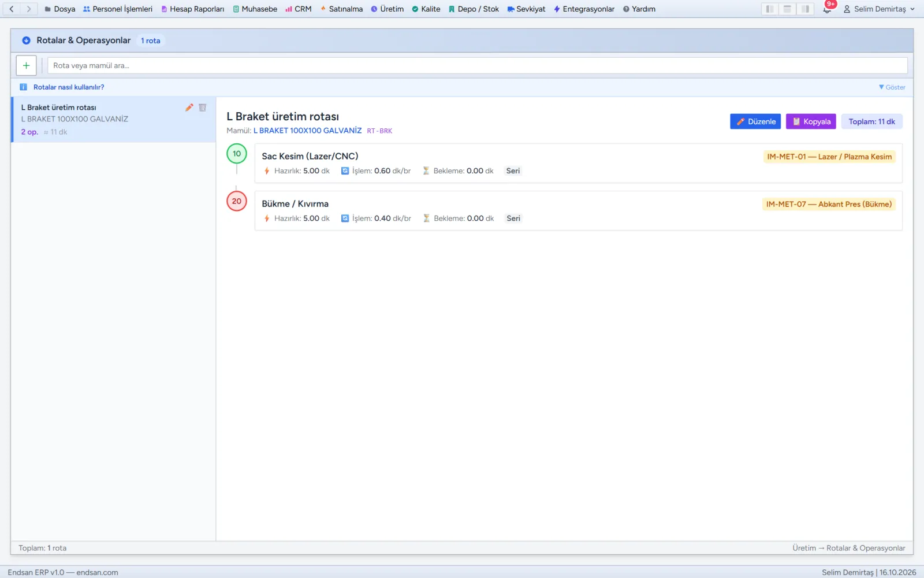Select the left sidebar layout icon
This screenshot has width=924, height=578.
point(770,9)
